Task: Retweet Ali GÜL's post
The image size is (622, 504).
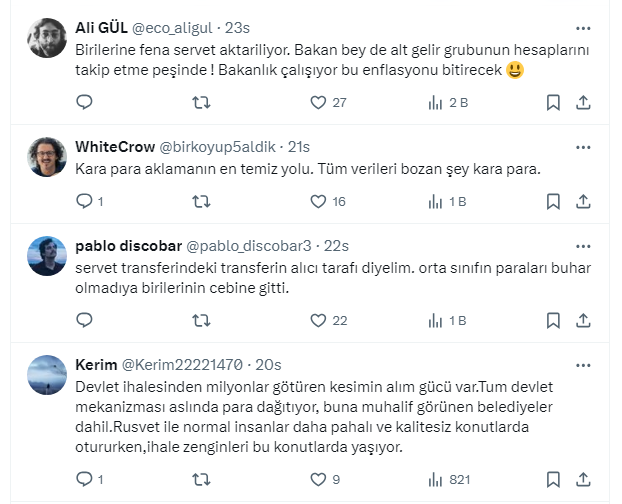Action: [201, 102]
